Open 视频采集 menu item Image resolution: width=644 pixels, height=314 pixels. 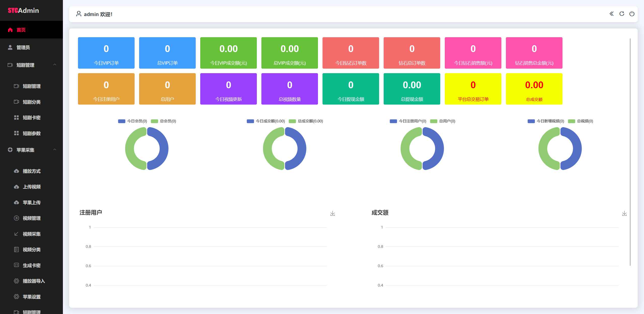[x=32, y=234]
